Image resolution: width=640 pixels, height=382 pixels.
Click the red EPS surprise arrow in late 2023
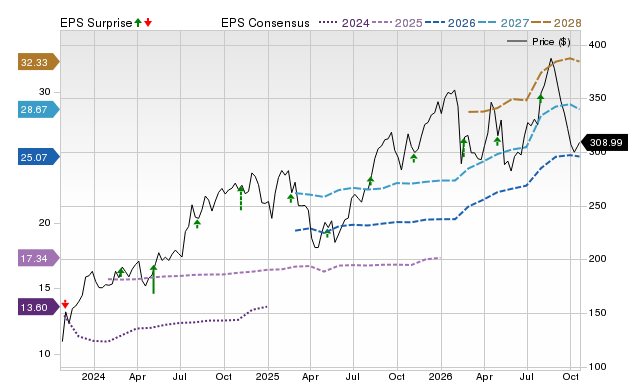[65, 304]
